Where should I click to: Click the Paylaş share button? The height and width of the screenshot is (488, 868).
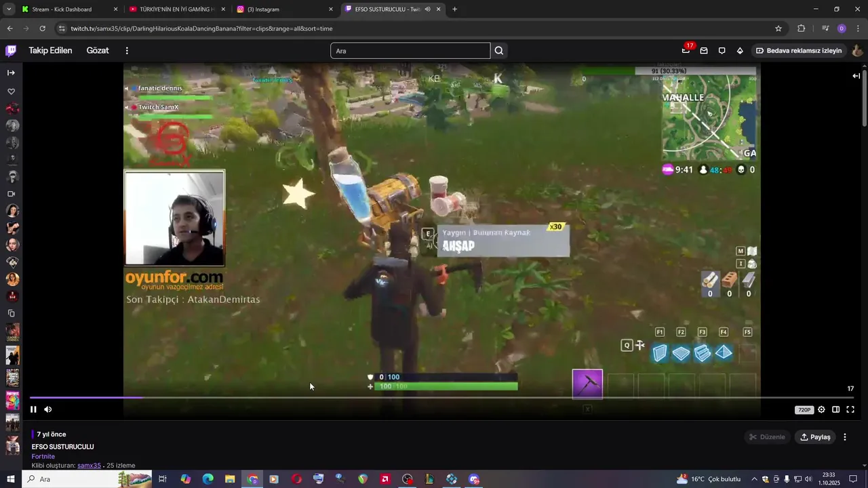[815, 437]
